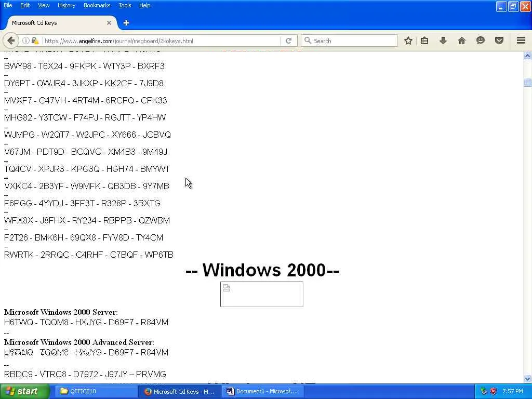
Task: Click the '-- Windows 2000--' heading
Action: pyautogui.click(x=262, y=270)
